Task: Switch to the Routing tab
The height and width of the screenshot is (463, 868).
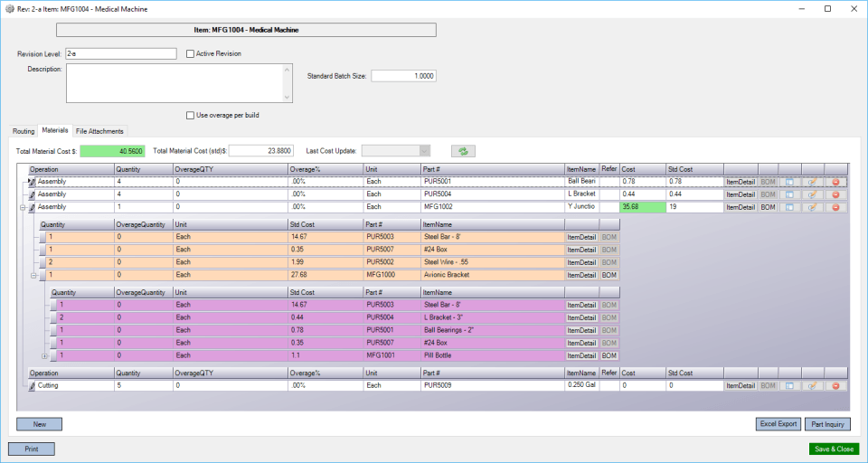Action: 24,131
